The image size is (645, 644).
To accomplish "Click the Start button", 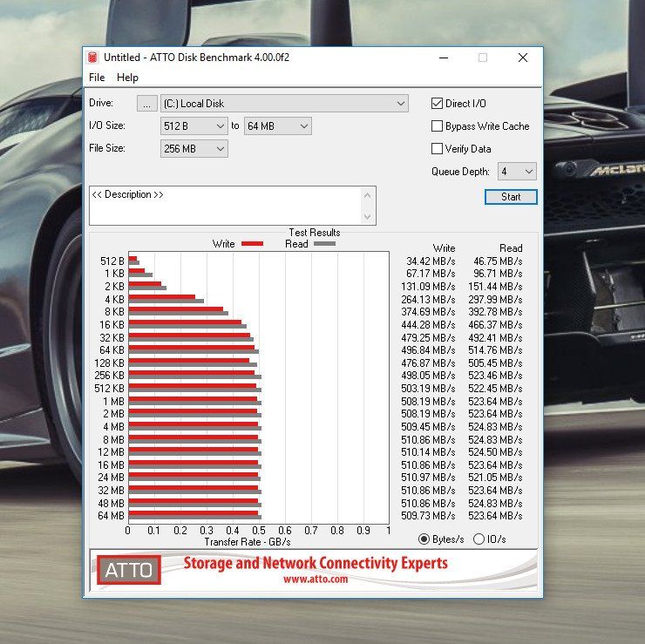I will (x=511, y=197).
